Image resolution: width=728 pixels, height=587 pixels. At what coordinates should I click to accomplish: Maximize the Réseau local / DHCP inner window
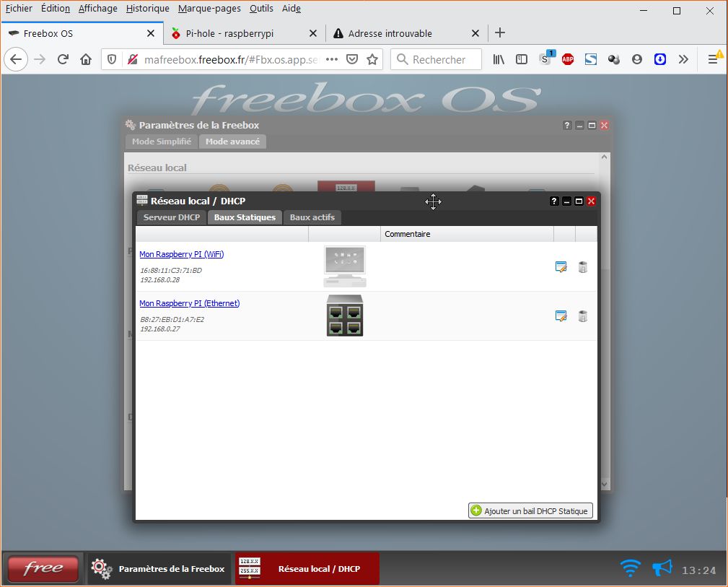tap(579, 201)
